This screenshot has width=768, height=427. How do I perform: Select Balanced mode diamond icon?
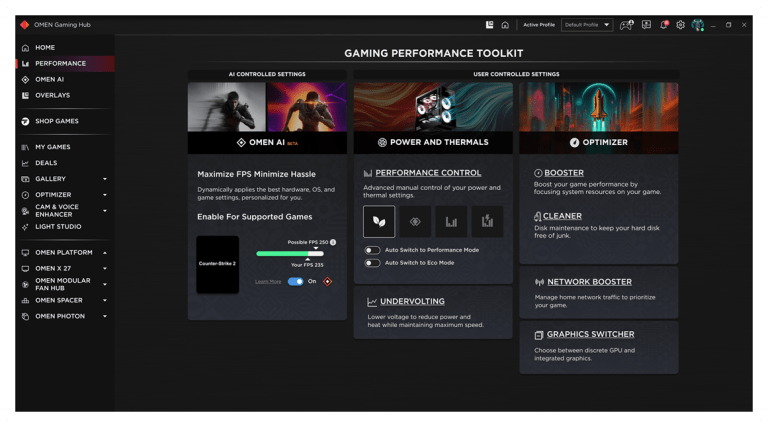click(x=415, y=221)
